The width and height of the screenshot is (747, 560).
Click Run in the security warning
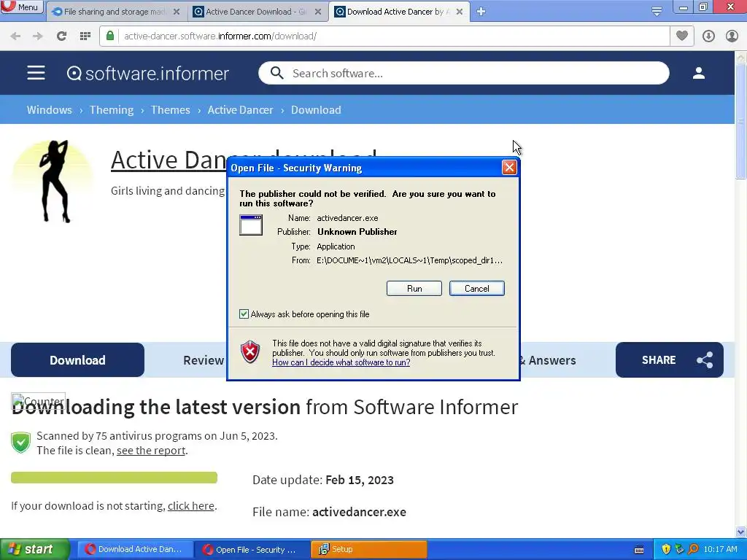click(414, 289)
